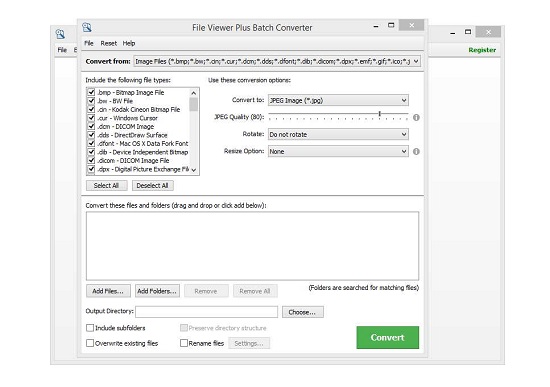Uncheck the .dcm DICOM Image checkbox
The height and width of the screenshot is (387, 550).
coord(91,126)
